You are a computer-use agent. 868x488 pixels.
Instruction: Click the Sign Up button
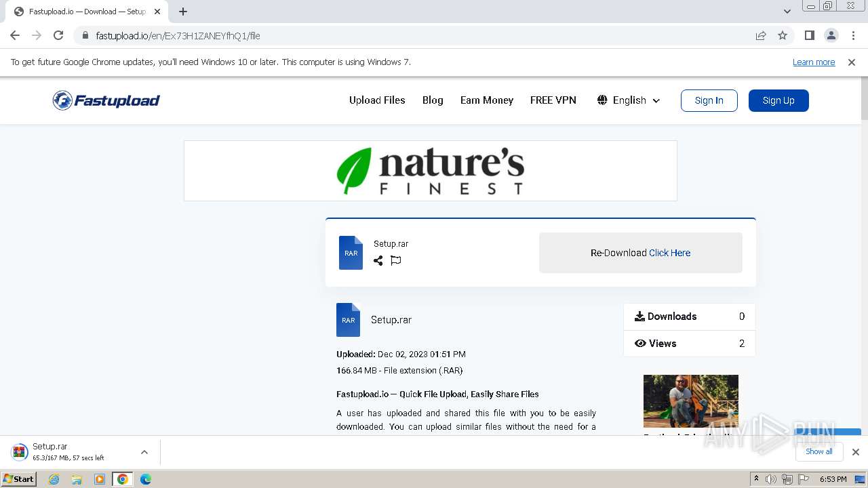(778, 100)
